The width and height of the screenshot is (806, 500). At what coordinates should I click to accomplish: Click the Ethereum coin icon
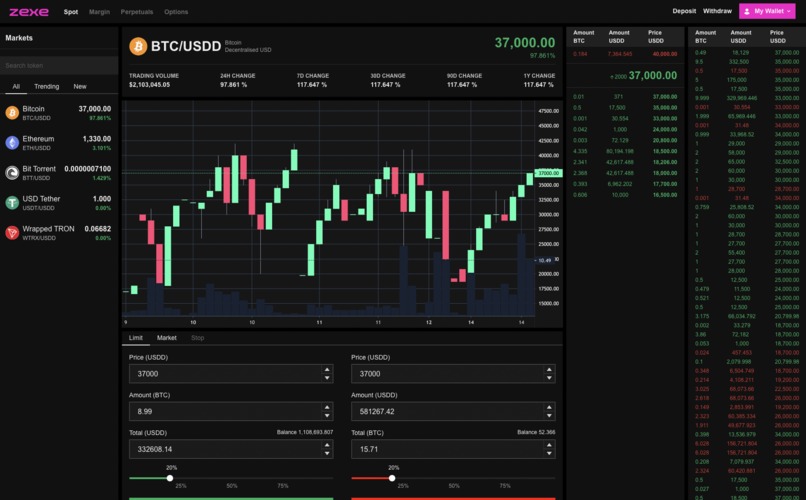tap(12, 142)
